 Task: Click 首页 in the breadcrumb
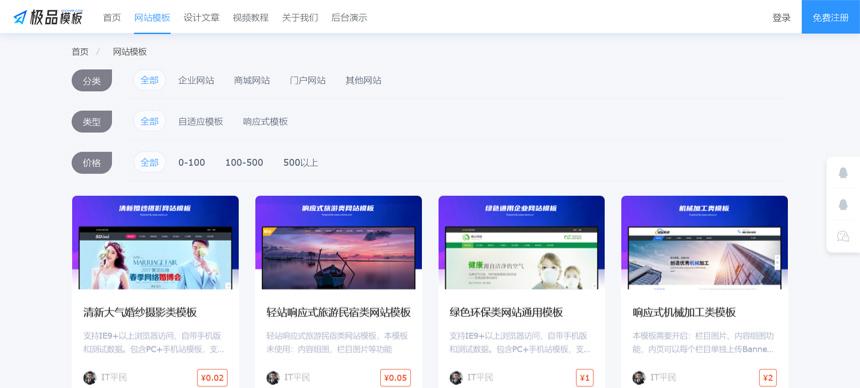click(x=80, y=52)
